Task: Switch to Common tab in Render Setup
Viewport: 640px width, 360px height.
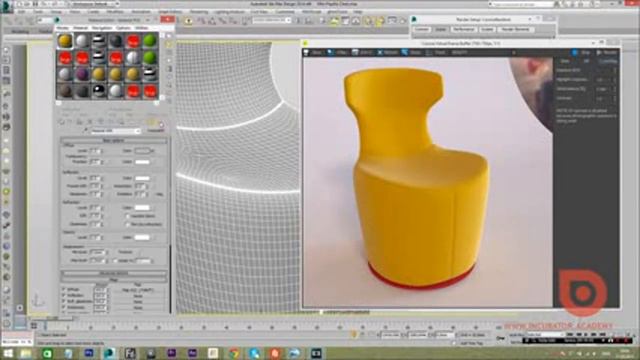Action: tap(422, 30)
